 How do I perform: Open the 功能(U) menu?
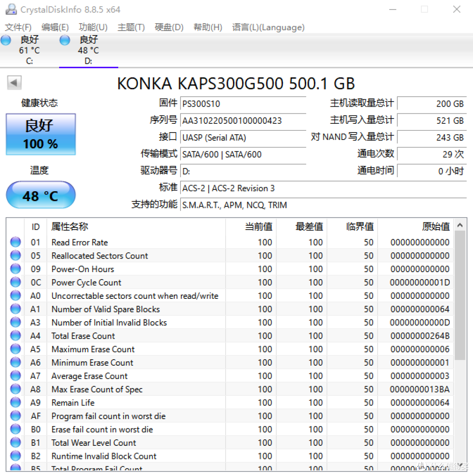93,27
